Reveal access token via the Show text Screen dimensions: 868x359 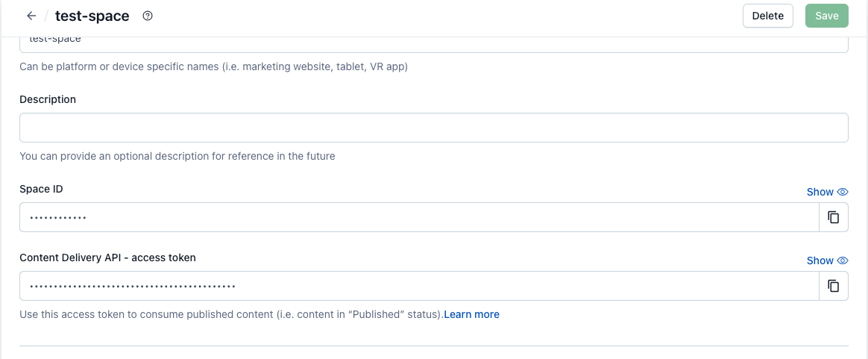pyautogui.click(x=820, y=260)
